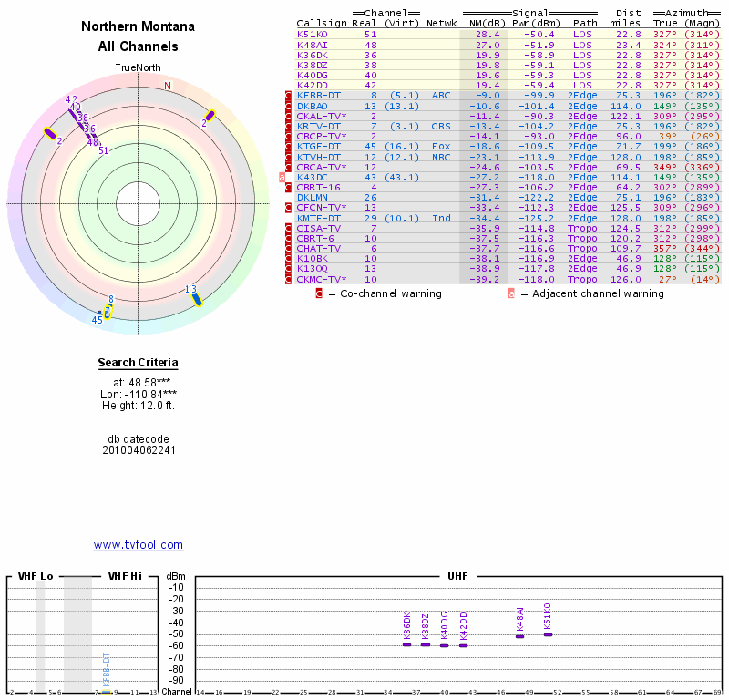Click the CKMC-TV callsign in last row
Viewport: 729px width, 700px height.
(321, 279)
